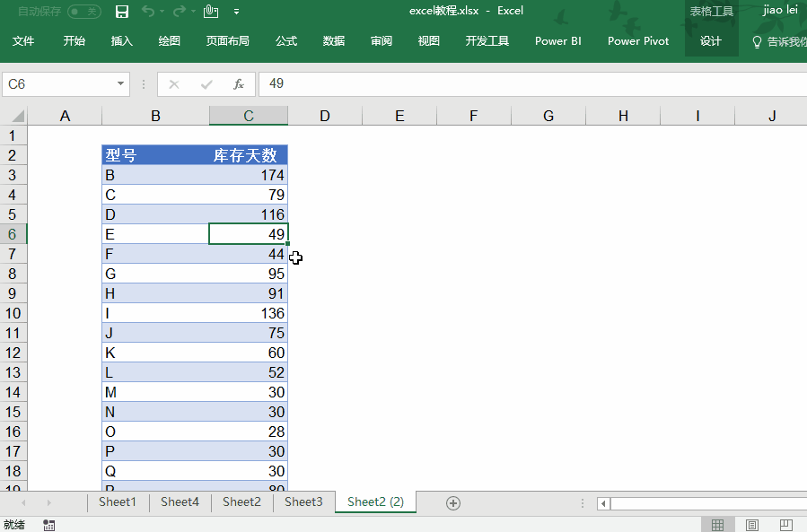The width and height of the screenshot is (807, 532).
Task: Select cell containing 136 for model I
Action: 249,313
